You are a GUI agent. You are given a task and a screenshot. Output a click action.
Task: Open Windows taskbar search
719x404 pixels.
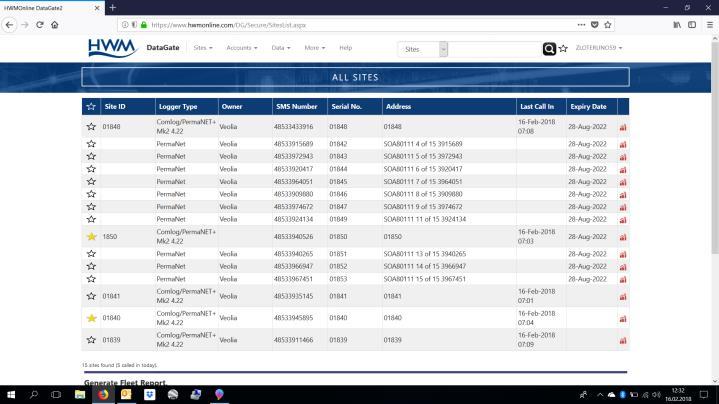[x=33, y=394]
